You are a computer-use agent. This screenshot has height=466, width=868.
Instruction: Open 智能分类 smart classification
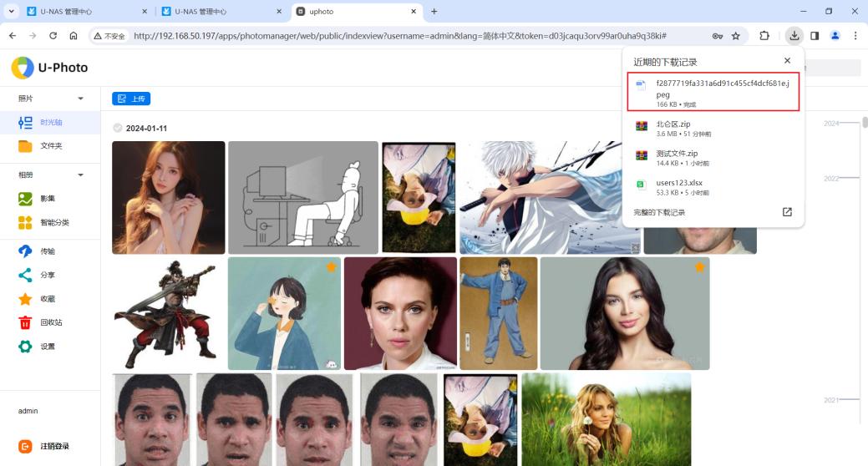click(x=53, y=223)
